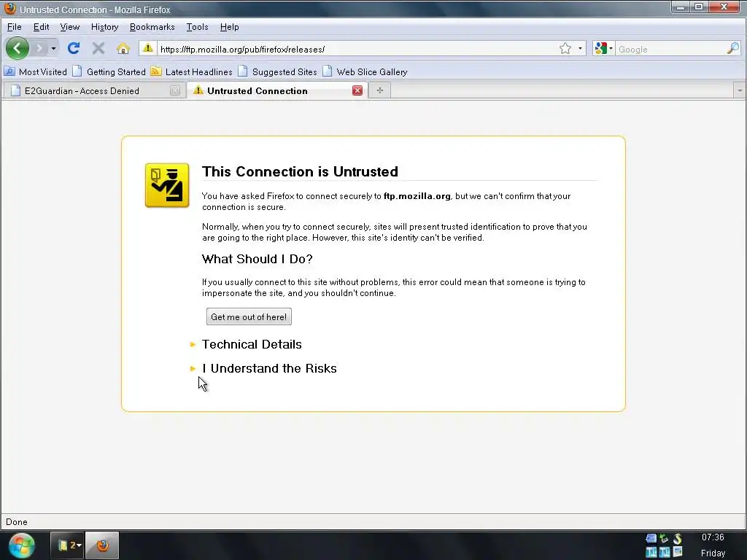This screenshot has height=560, width=747.
Task: Open Most Visited bookmarks folder
Action: pyautogui.click(x=36, y=72)
